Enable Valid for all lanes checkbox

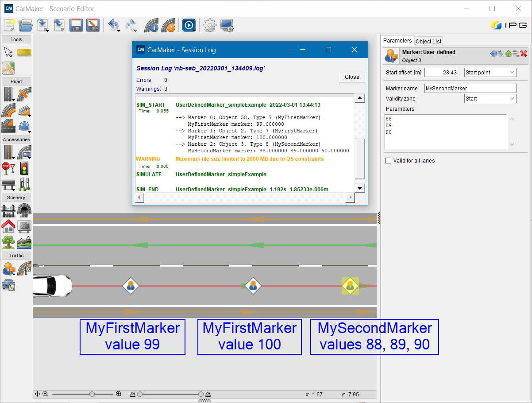[389, 161]
